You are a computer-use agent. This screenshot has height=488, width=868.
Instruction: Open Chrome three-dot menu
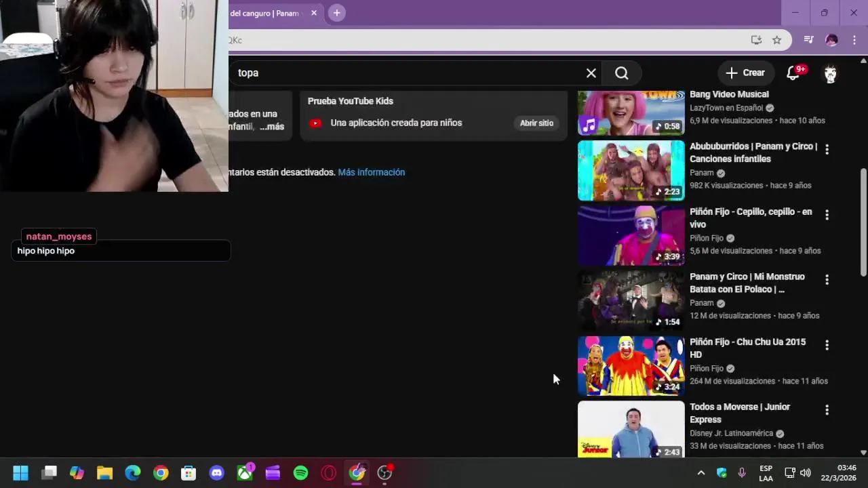point(854,40)
